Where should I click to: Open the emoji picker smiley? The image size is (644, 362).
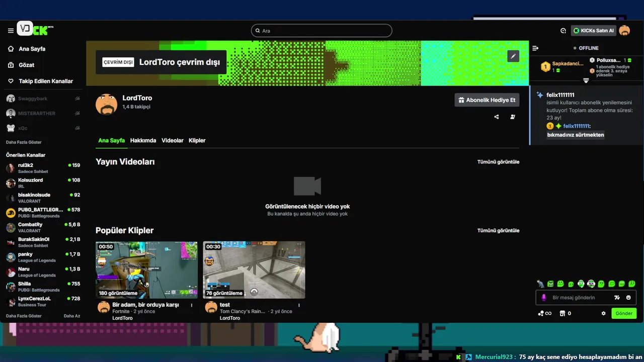click(628, 298)
